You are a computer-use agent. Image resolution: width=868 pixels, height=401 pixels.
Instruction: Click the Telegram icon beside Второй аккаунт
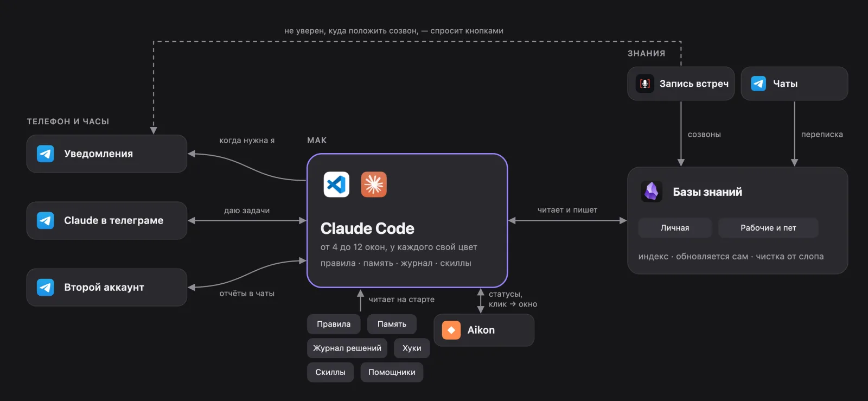[46, 287]
